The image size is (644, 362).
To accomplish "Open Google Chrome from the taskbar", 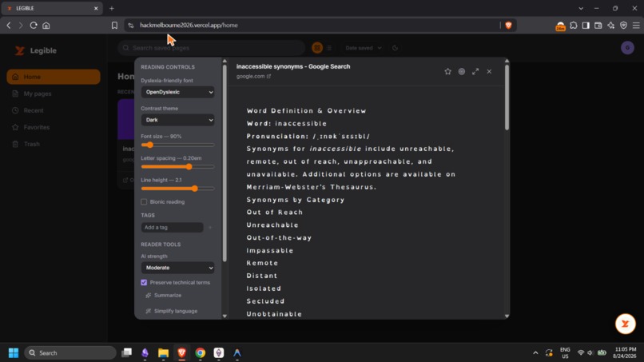I will coord(200,352).
